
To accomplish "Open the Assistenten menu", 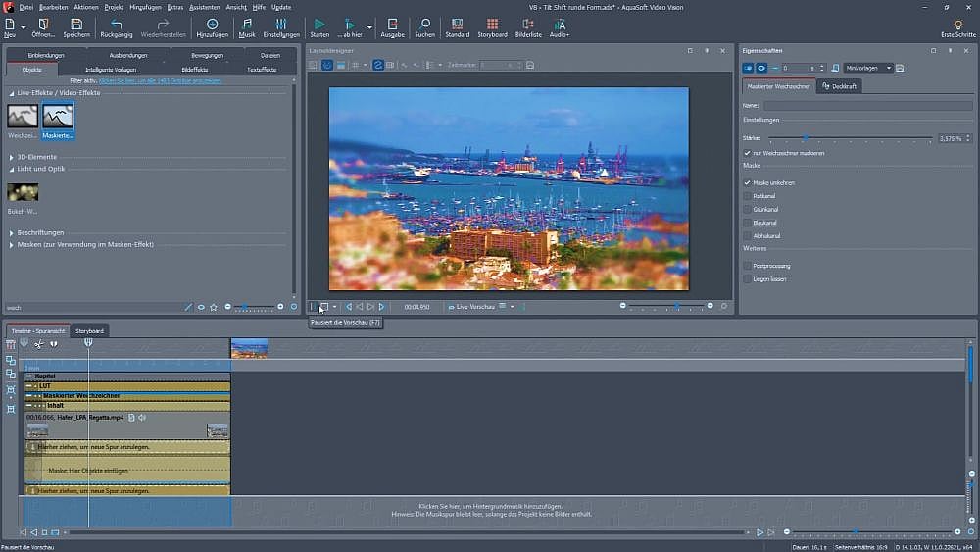I will tap(205, 7).
